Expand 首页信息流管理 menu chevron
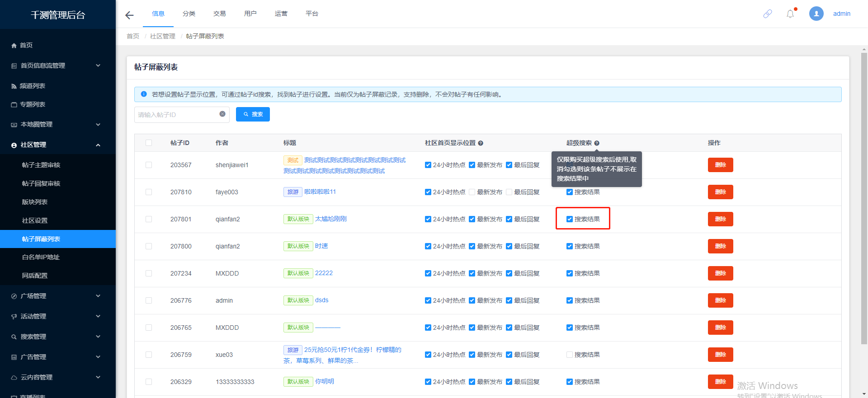 [98, 66]
